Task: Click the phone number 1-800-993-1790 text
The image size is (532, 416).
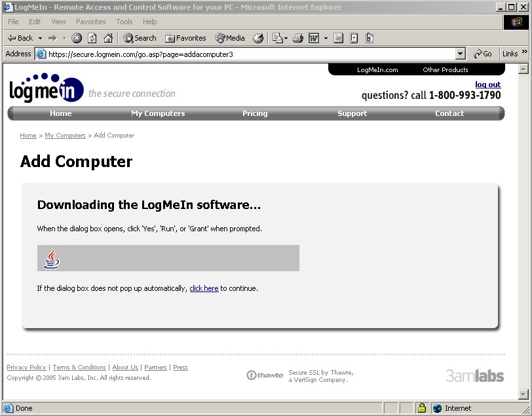Action: pos(465,96)
